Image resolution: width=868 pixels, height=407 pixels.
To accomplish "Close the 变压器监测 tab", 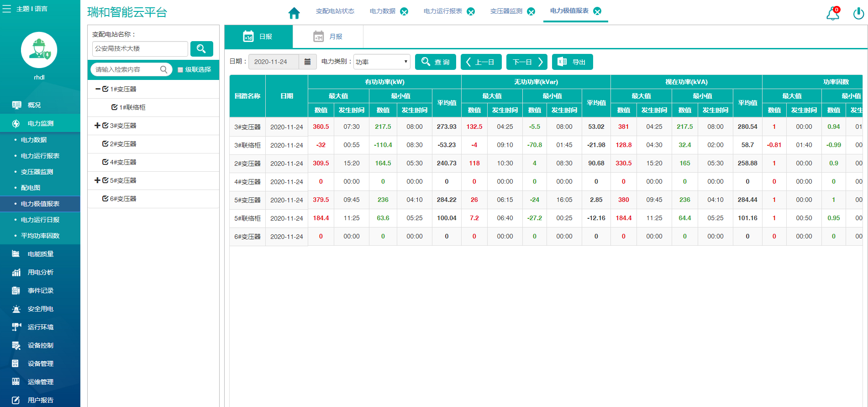I will point(531,11).
